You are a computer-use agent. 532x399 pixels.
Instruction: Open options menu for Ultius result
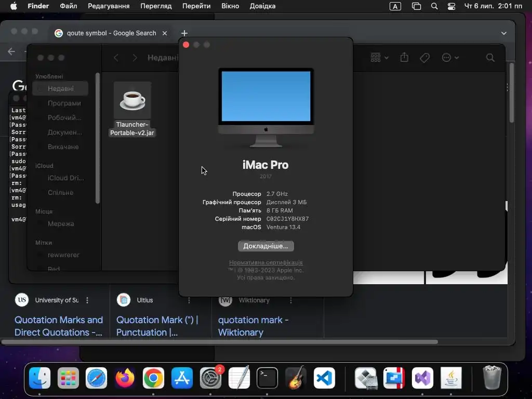(x=189, y=300)
